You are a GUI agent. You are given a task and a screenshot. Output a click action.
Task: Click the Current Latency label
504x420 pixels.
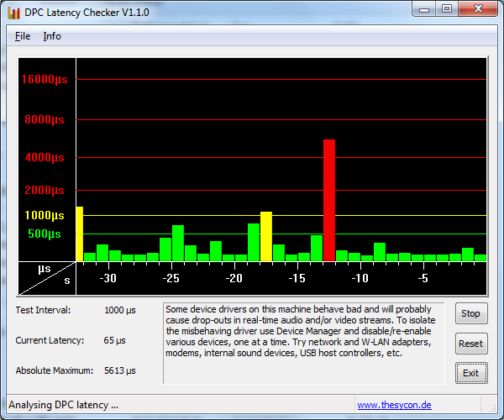click(x=50, y=341)
